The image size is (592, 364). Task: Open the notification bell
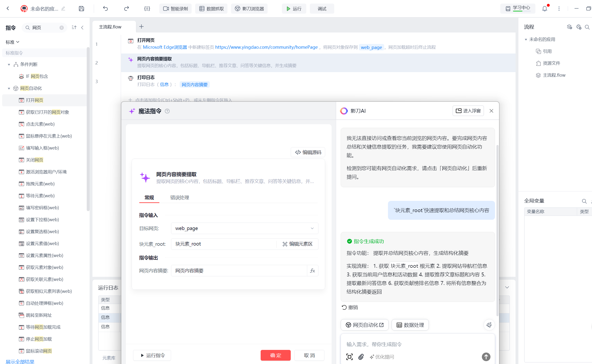[544, 9]
